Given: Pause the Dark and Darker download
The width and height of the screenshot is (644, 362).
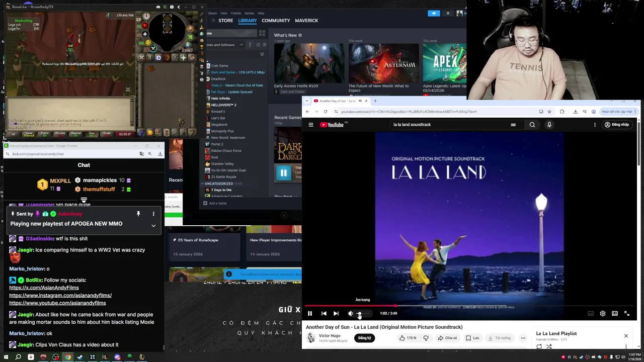Looking at the screenshot, I should click(283, 173).
